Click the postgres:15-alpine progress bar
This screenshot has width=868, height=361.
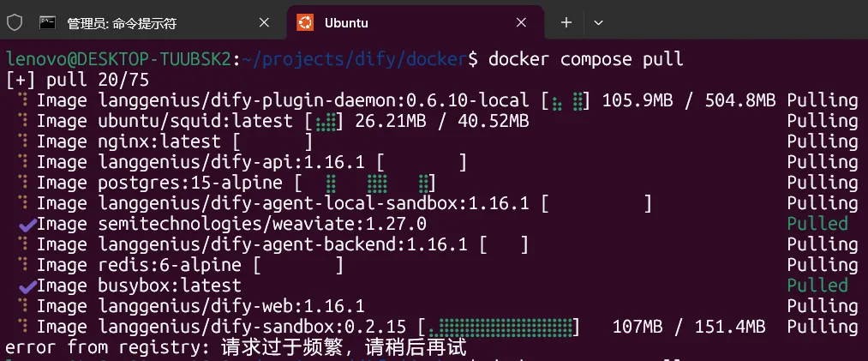(x=366, y=183)
